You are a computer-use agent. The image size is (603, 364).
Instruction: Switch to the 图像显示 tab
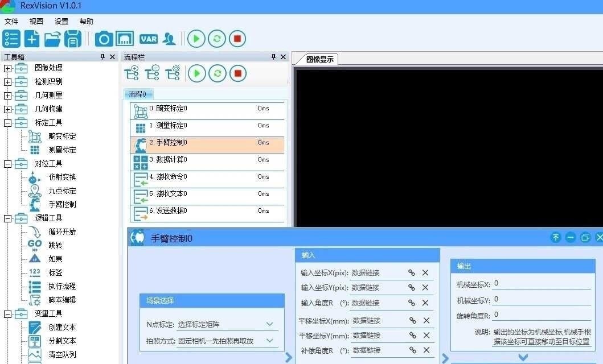tap(319, 60)
